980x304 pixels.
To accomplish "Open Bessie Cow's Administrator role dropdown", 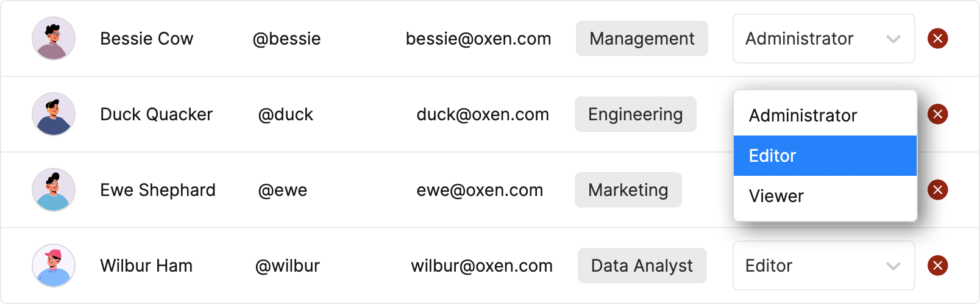I will coord(823,38).
